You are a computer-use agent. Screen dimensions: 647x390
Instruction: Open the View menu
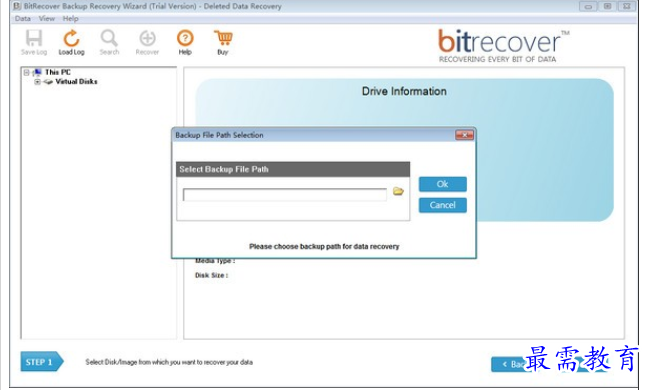(47, 19)
